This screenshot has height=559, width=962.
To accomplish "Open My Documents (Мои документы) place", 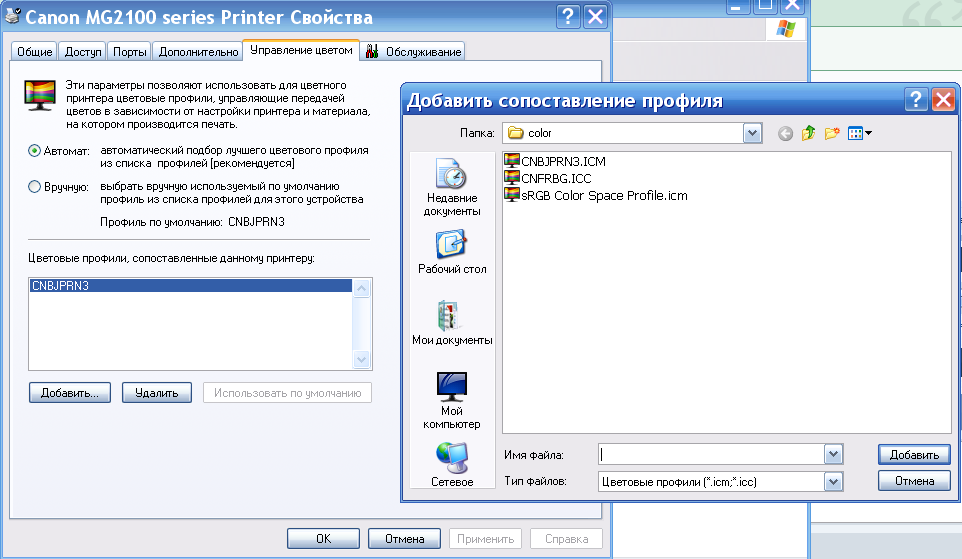I will tap(452, 323).
